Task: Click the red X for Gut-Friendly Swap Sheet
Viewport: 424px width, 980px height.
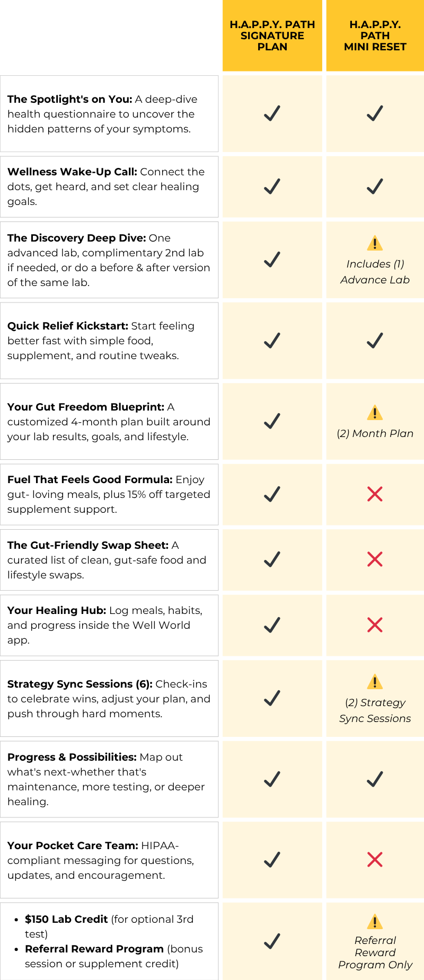Action: (375, 559)
